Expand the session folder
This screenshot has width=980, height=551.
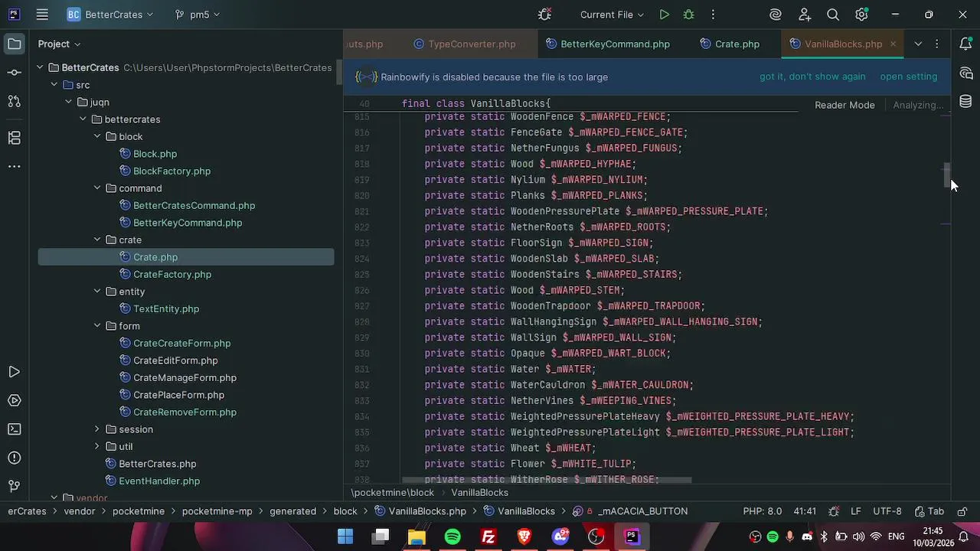97,429
